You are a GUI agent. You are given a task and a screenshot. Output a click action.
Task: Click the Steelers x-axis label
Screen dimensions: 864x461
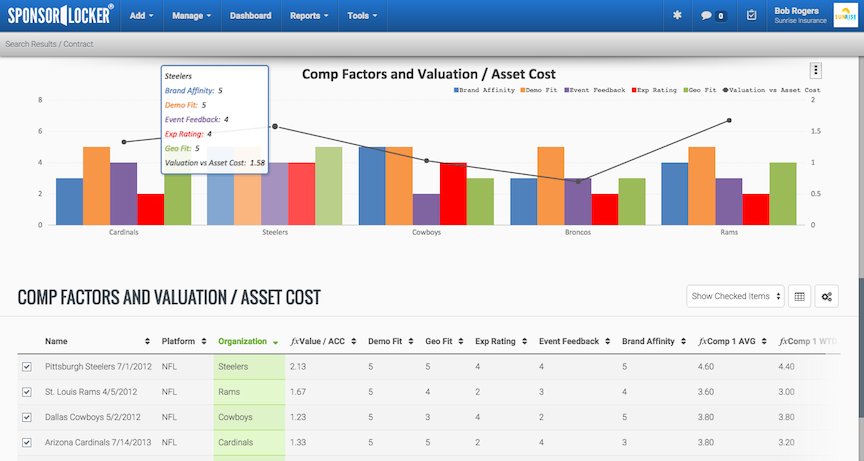(x=275, y=232)
